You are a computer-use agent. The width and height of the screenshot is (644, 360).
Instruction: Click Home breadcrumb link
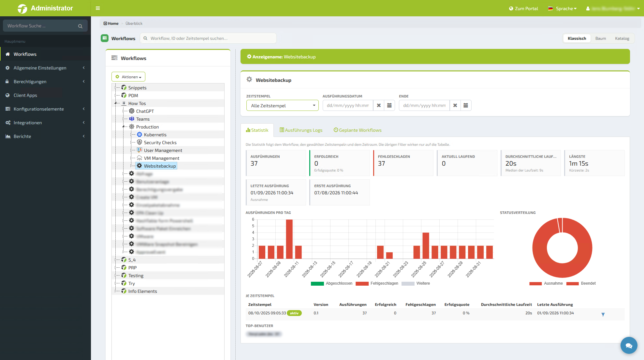pos(111,23)
